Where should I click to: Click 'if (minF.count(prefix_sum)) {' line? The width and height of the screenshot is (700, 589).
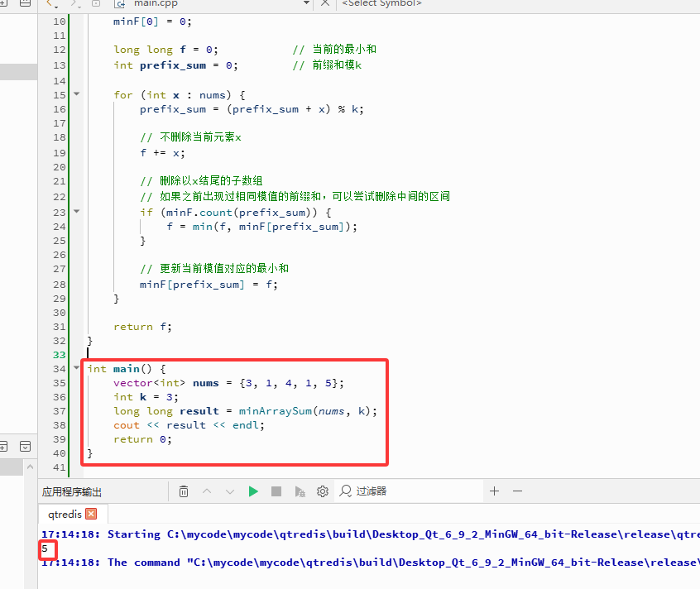coord(235,213)
